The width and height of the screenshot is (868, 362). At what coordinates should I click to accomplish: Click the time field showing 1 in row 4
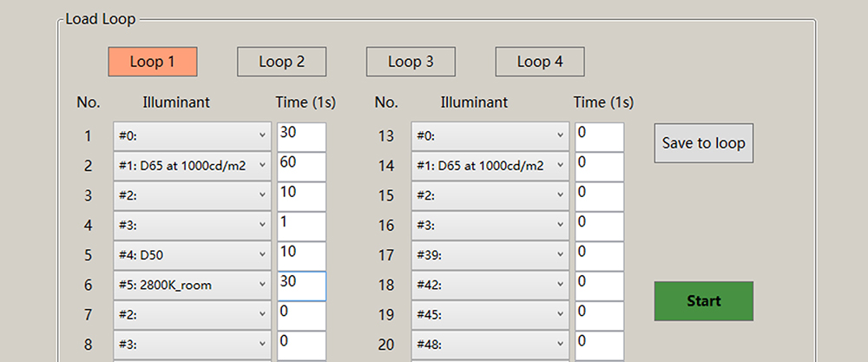click(x=302, y=227)
